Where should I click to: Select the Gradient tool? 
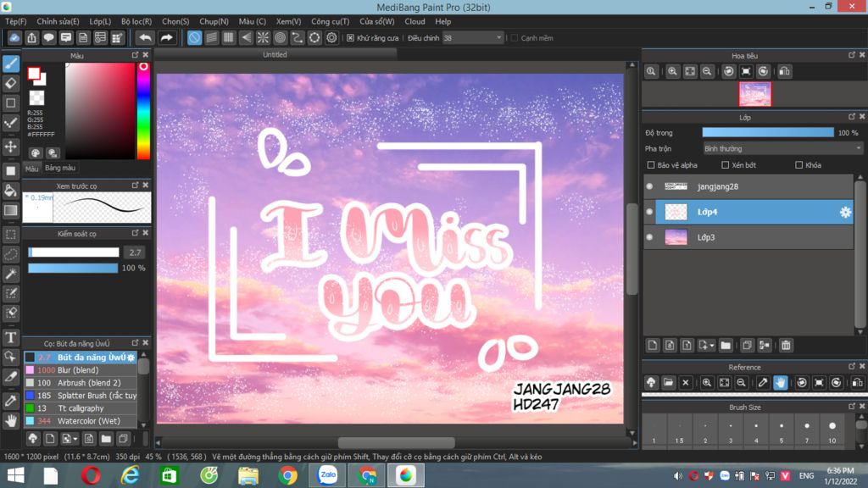(11, 210)
